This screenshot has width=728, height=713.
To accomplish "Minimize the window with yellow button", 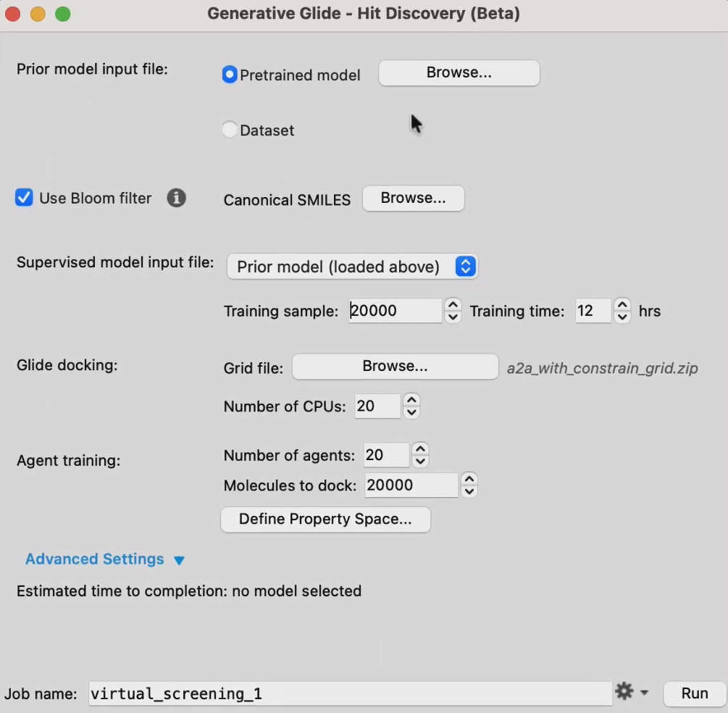I will pos(38,14).
